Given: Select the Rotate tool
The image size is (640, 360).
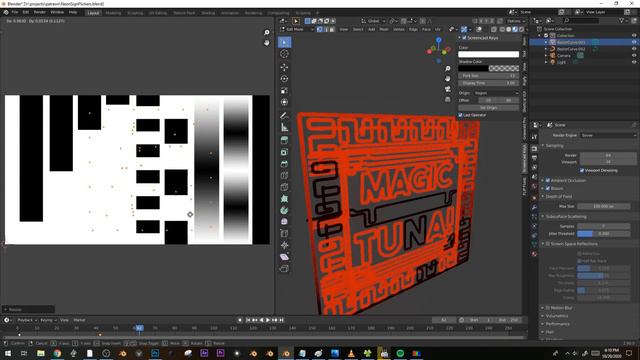Looking at the screenshot, I should [x=284, y=79].
